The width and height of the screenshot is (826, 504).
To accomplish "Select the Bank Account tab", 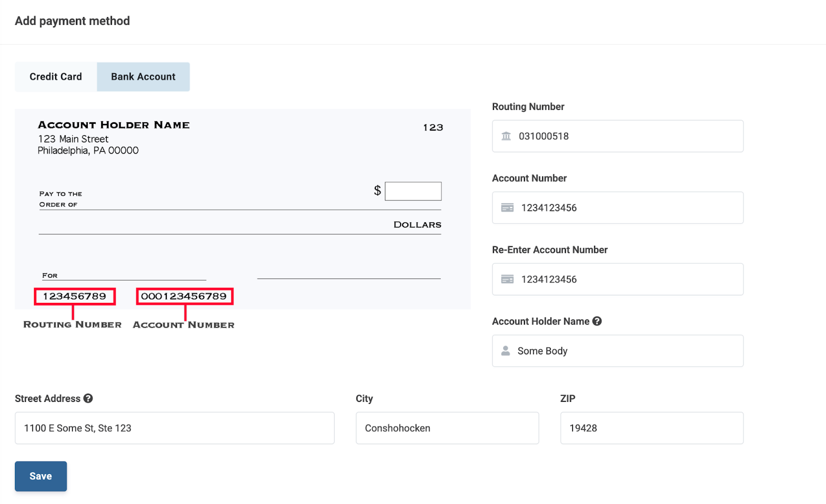I will [143, 77].
